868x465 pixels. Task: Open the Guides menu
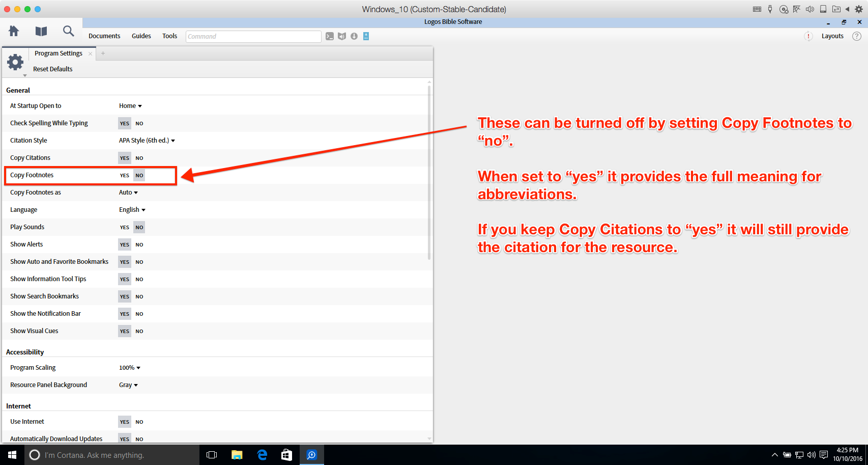[141, 36]
